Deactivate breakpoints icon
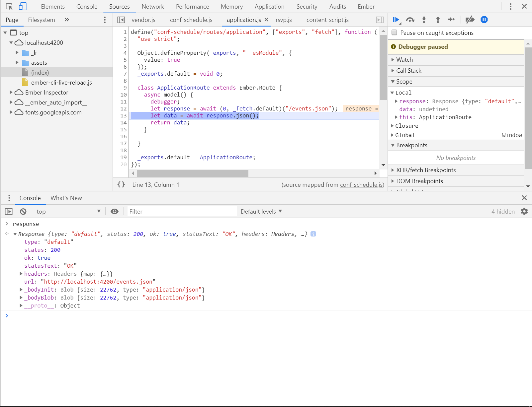Screen dimensions: 532x407 (470, 20)
